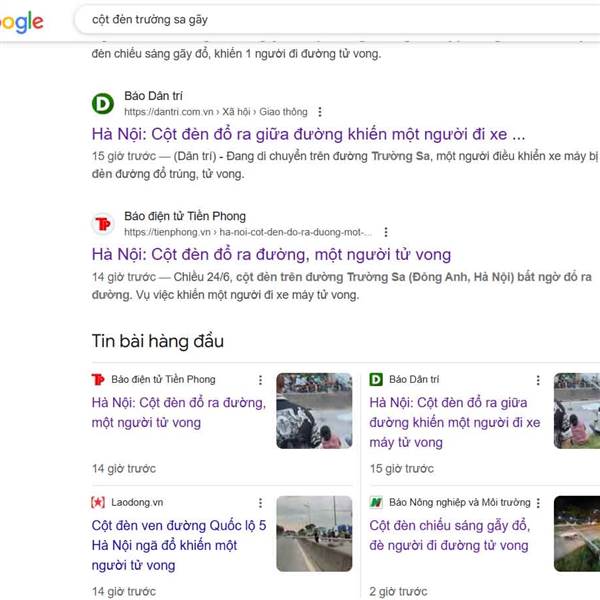Click 'Tin bài hàng đầu' heading
Viewport: 600px width, 600px height.
[158, 341]
